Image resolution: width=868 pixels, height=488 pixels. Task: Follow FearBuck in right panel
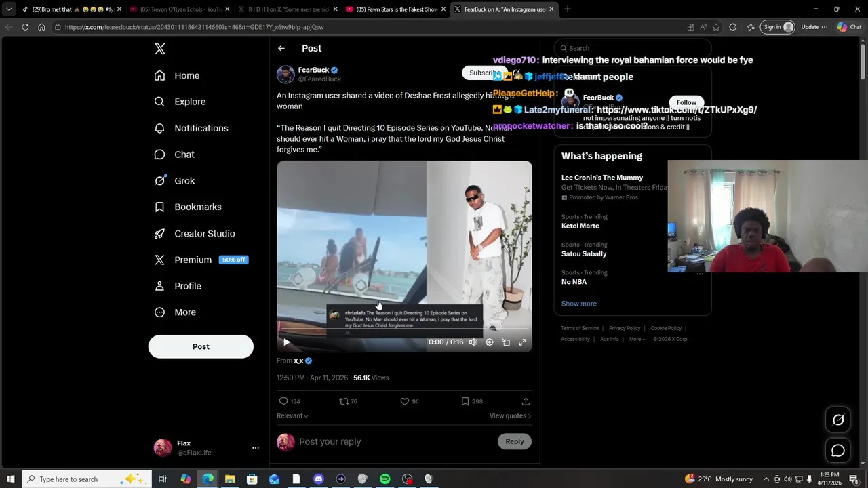pyautogui.click(x=686, y=102)
